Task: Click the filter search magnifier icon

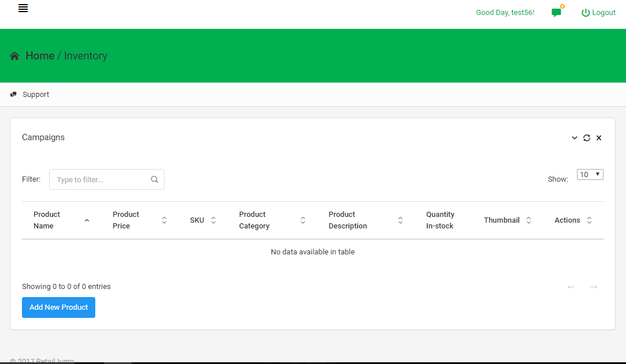Action: 155,179
